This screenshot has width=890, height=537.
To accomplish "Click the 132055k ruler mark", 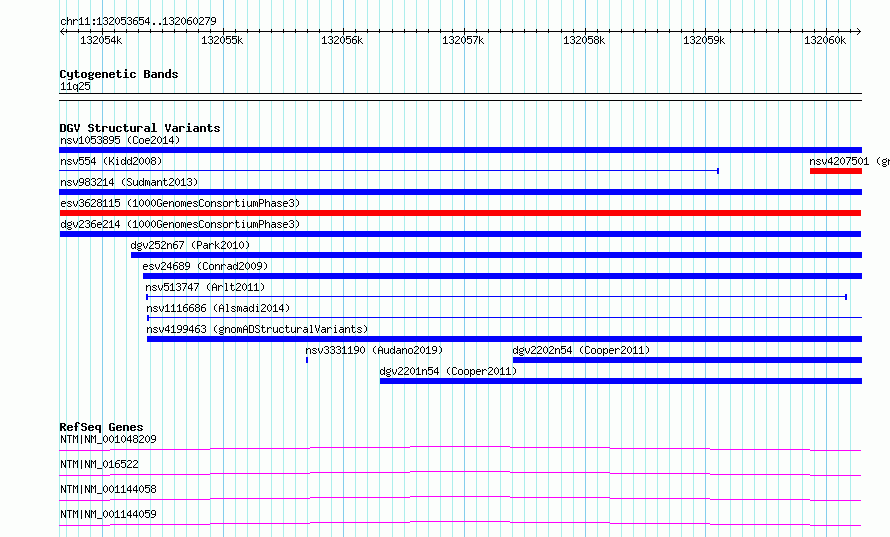I will [x=222, y=40].
